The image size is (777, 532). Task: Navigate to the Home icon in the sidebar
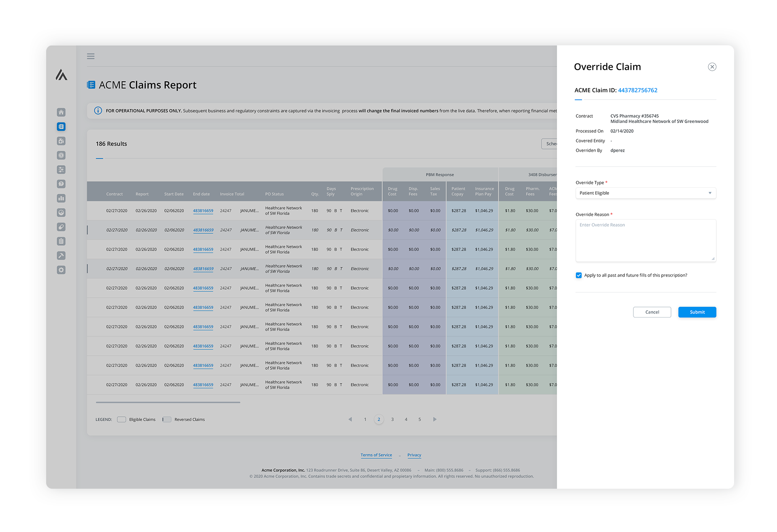(x=61, y=112)
